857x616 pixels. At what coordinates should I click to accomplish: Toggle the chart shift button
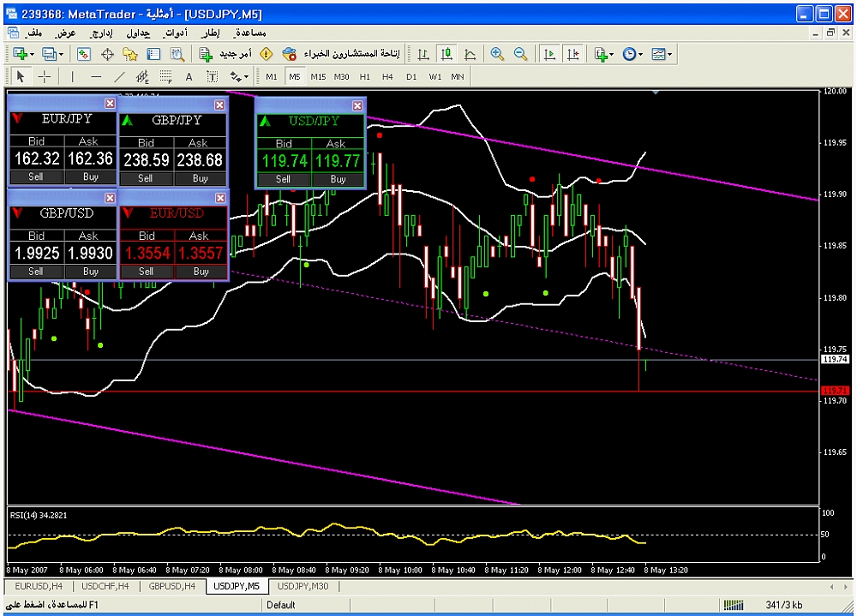pos(572,54)
